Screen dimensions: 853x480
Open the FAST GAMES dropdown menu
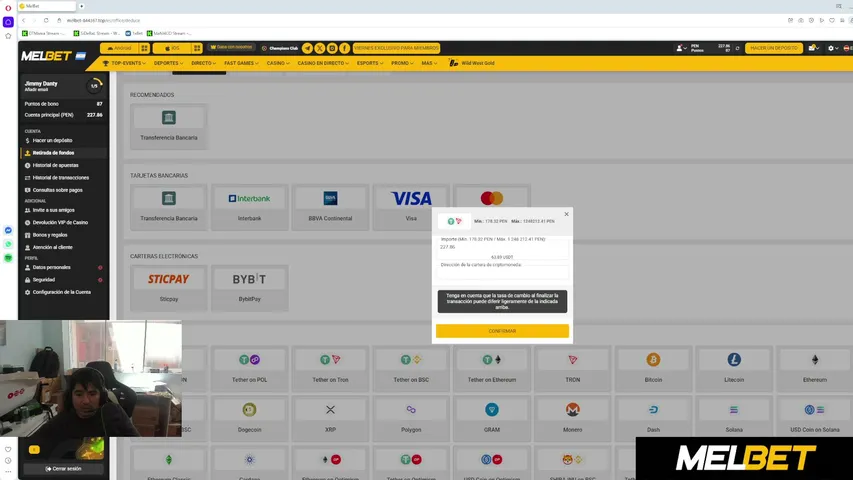241,63
